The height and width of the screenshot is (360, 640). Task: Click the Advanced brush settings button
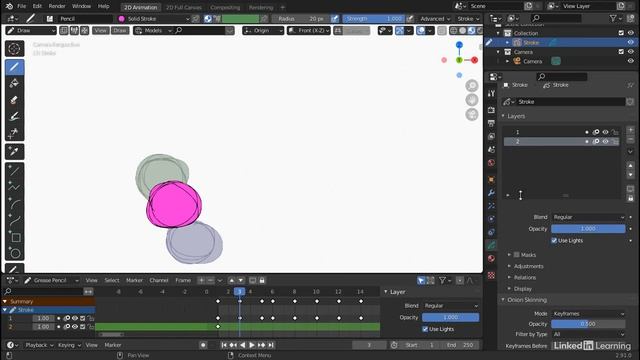click(x=435, y=19)
